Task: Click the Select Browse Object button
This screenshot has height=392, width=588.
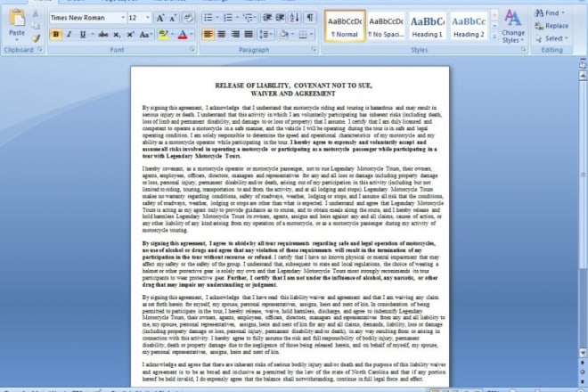Action: (x=583, y=372)
